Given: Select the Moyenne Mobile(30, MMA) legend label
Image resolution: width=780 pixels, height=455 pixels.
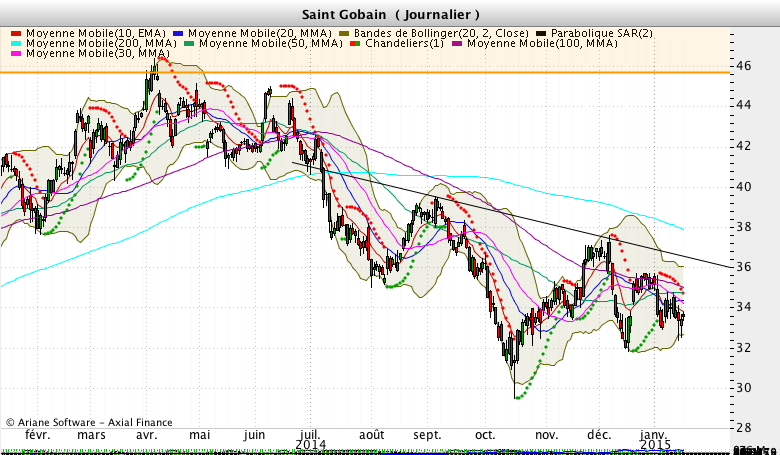Looking at the screenshot, I should click(98, 53).
